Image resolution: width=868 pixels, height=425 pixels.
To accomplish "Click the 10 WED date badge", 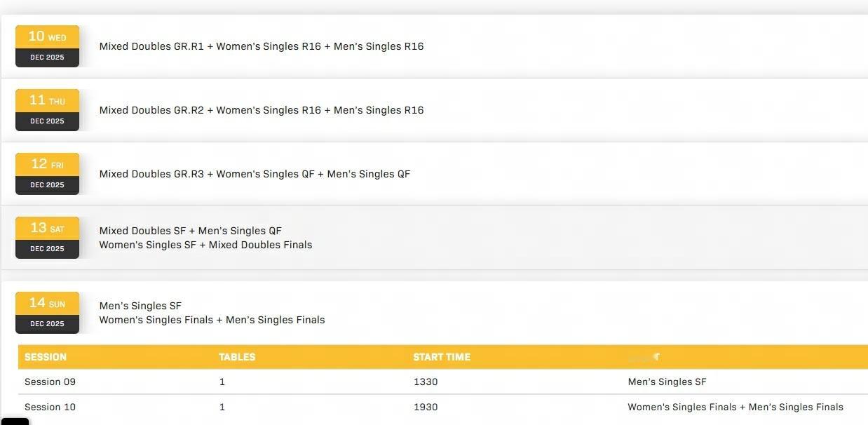I will click(47, 46).
